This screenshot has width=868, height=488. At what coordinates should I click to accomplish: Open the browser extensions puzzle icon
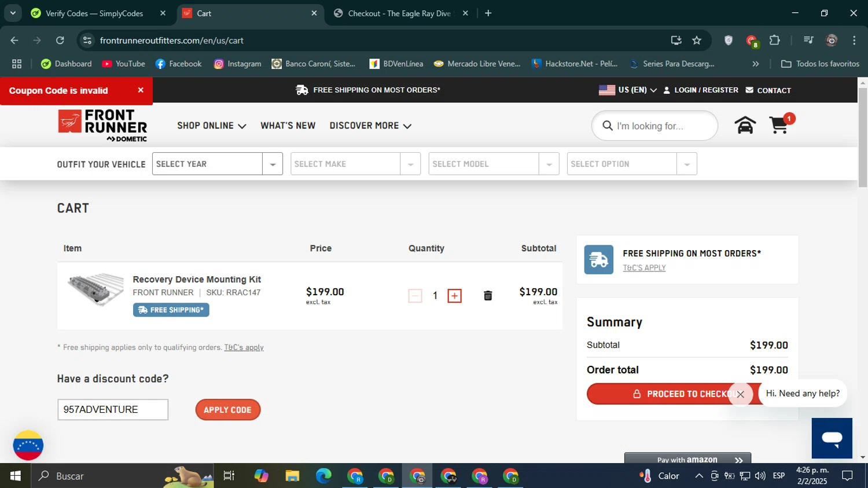tap(774, 40)
